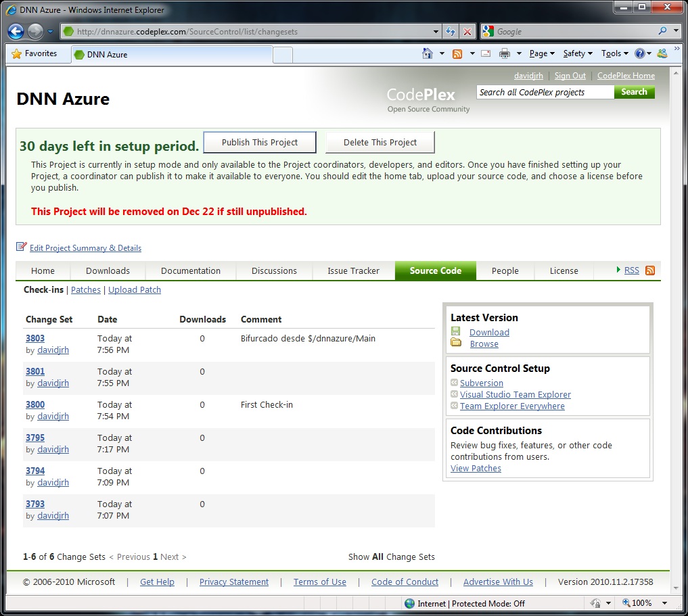
Task: Open the zoom level dropdown arrow
Action: 665,603
